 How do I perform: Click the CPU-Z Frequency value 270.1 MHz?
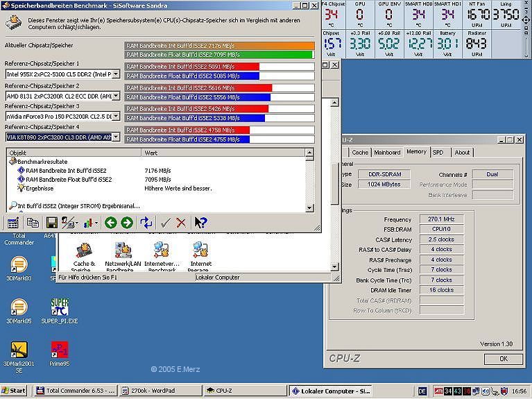[x=441, y=219]
